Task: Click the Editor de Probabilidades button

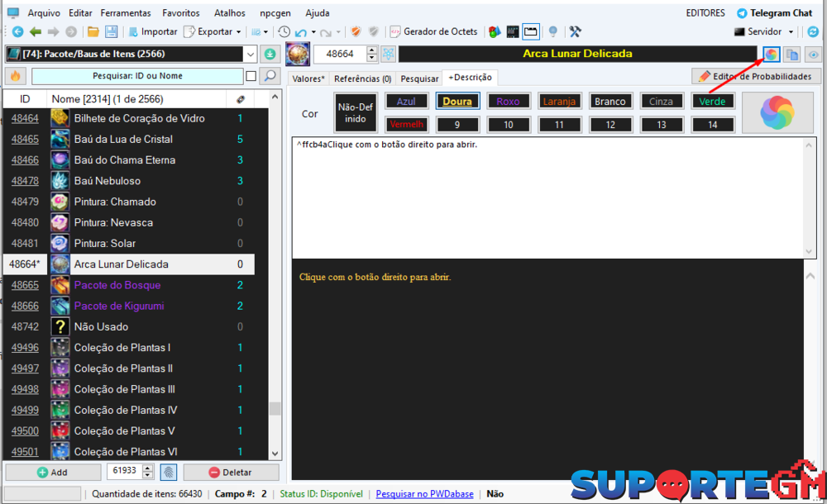Action: tap(756, 76)
